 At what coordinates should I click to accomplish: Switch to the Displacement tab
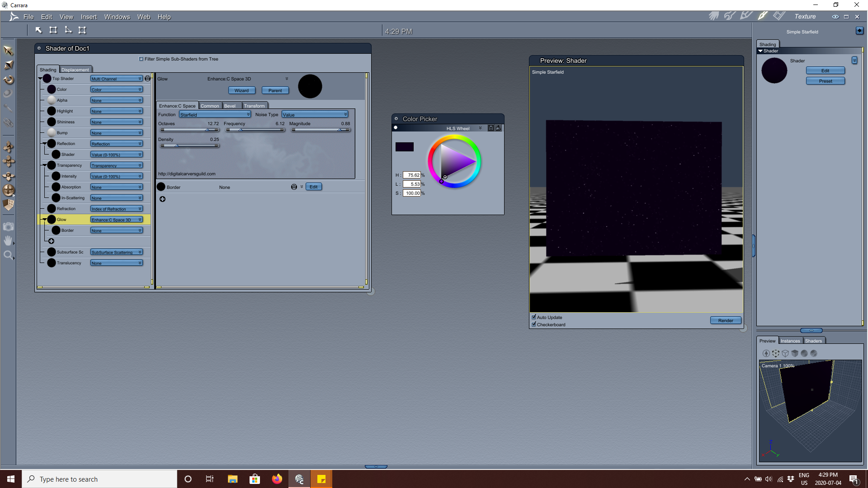click(x=75, y=70)
